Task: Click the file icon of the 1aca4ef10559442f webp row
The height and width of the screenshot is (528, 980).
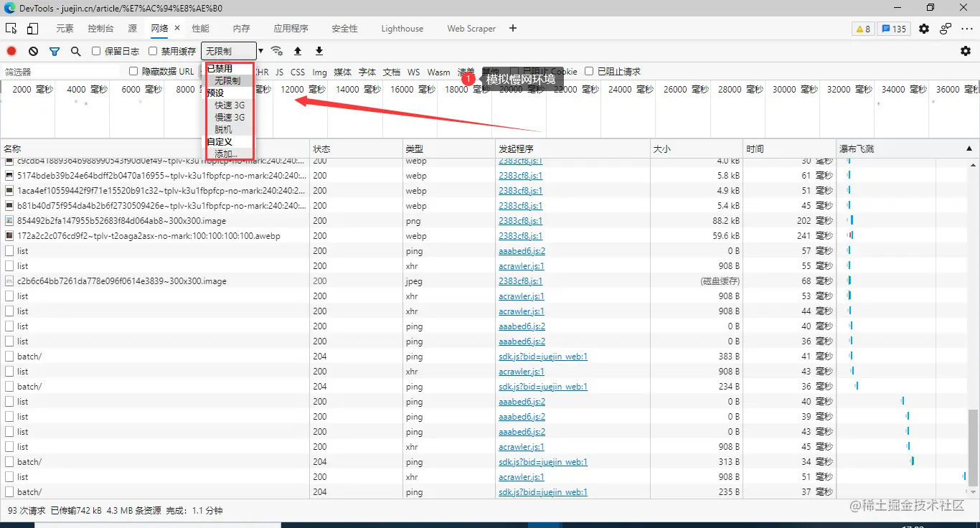Action: point(9,191)
